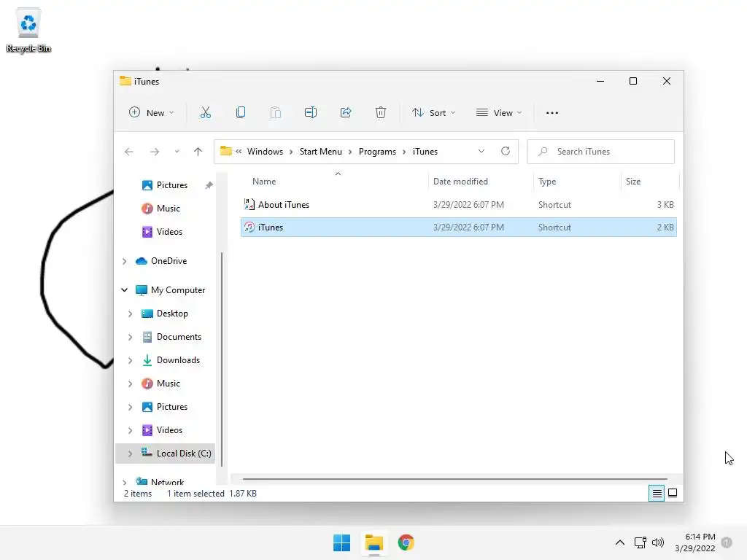
Task: Open the notification badge in tray
Action: pos(727,542)
